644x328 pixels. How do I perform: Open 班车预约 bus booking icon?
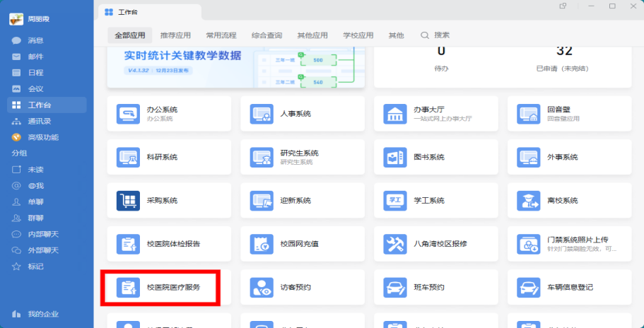point(394,288)
